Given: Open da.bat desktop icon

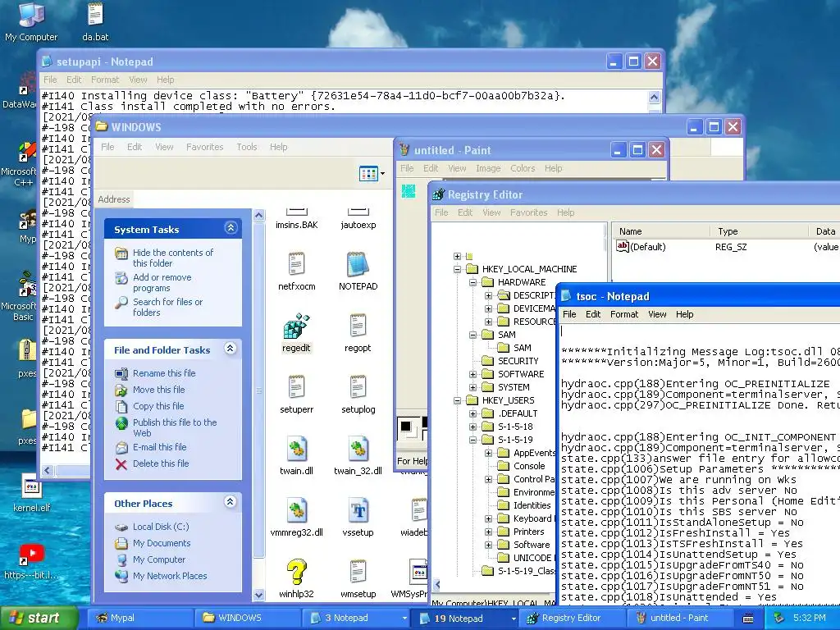Looking at the screenshot, I should point(95,21).
